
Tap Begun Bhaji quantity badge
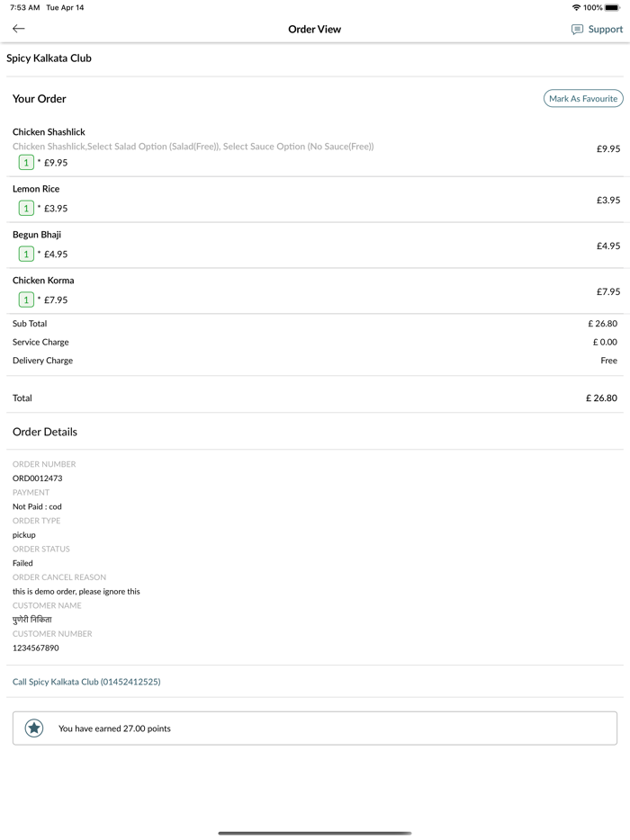(x=26, y=255)
